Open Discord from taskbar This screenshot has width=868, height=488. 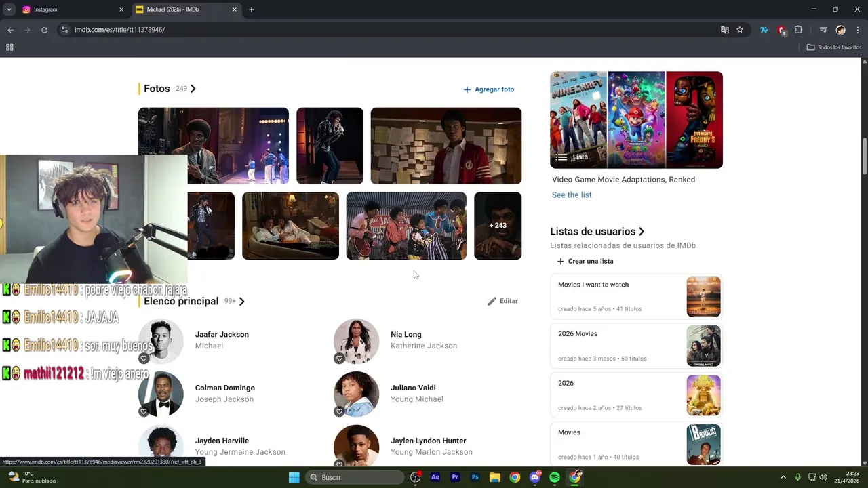click(535, 477)
